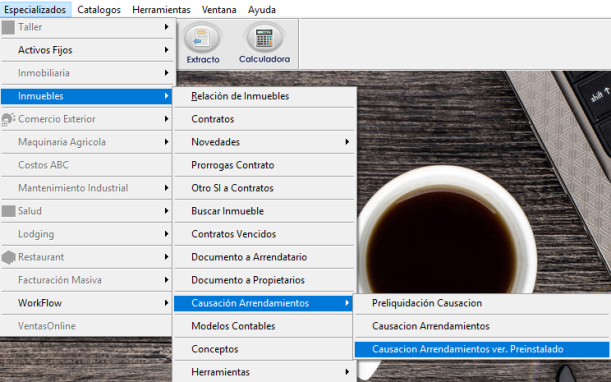This screenshot has height=382, width=611.
Task: Select Maquinaria Agricola entry
Action: click(87, 142)
